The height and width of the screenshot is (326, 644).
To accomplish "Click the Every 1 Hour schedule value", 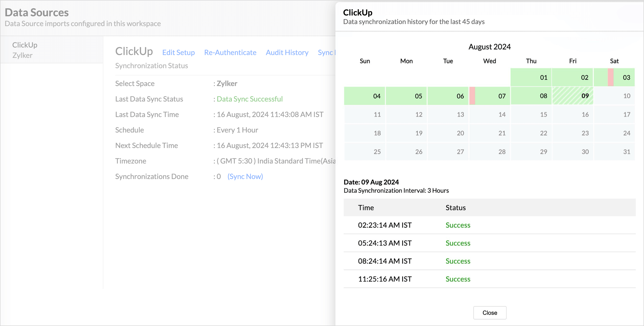I will [237, 130].
